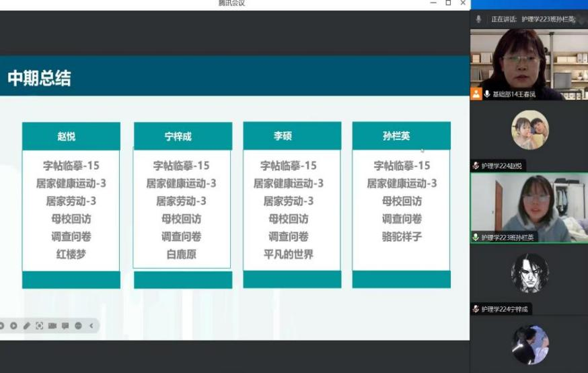
Task: Open the more options ellipsis icon
Action: tap(78, 326)
